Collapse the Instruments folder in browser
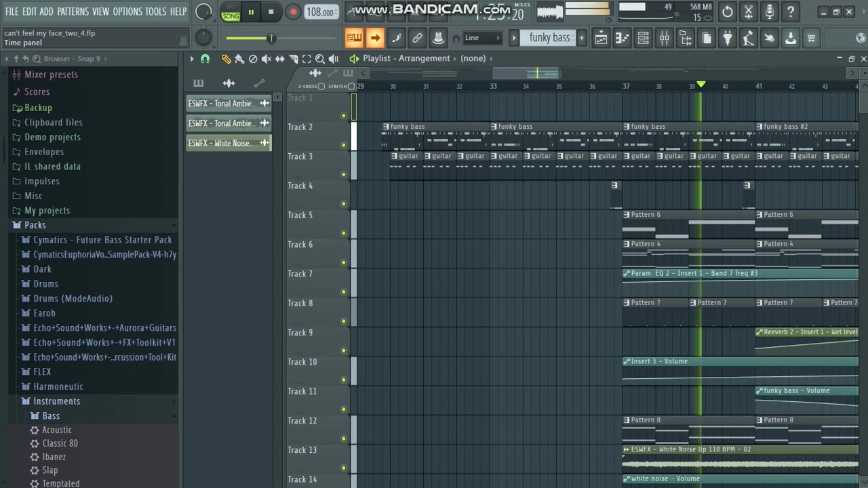 [56, 401]
